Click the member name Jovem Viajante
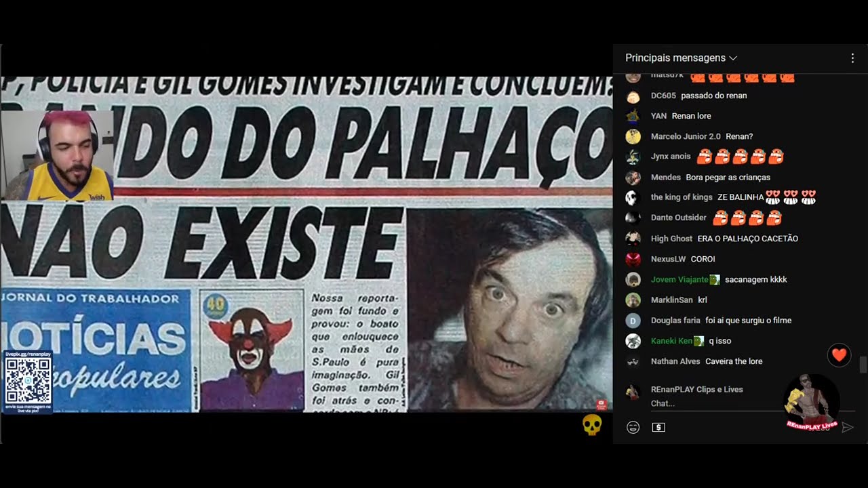This screenshot has width=868, height=488. pos(679,279)
